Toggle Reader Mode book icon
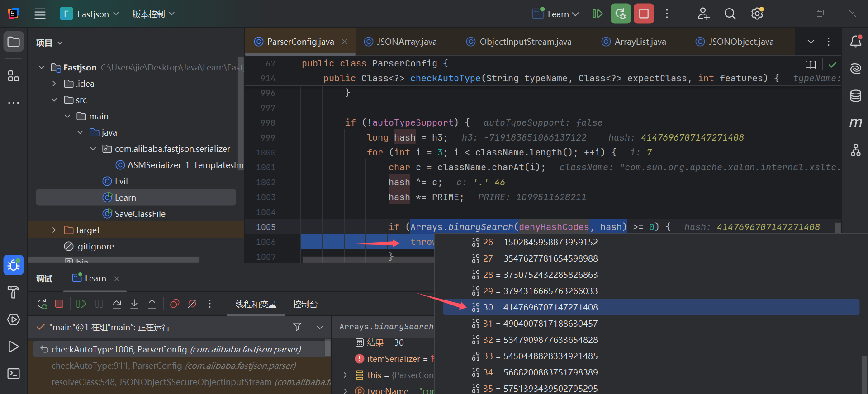868x394 pixels. pyautogui.click(x=811, y=65)
